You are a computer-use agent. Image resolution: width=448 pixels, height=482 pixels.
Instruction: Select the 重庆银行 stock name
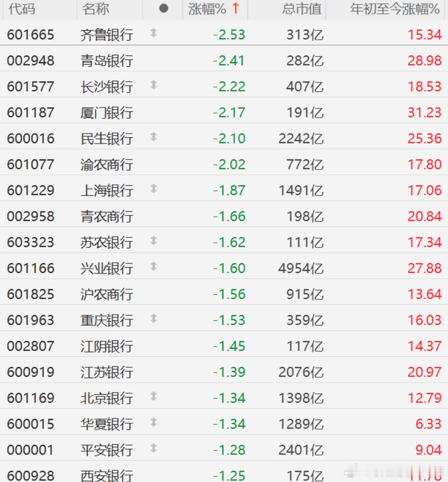click(x=107, y=320)
